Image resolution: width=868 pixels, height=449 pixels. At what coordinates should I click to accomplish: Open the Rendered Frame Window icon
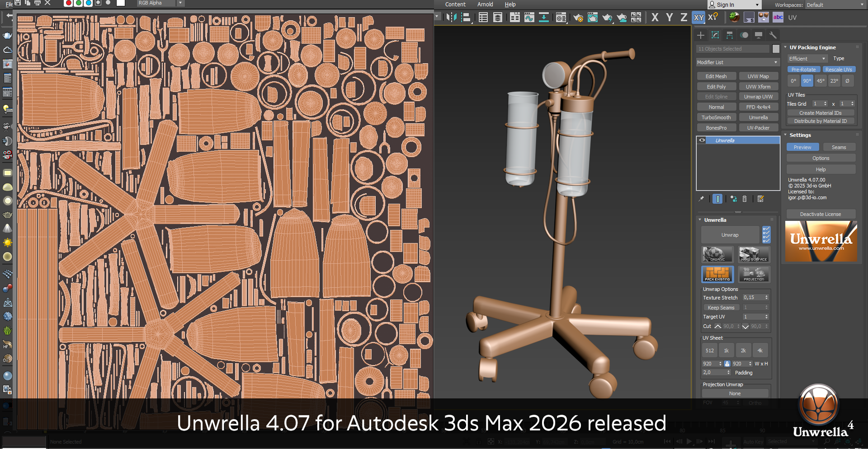(x=592, y=18)
